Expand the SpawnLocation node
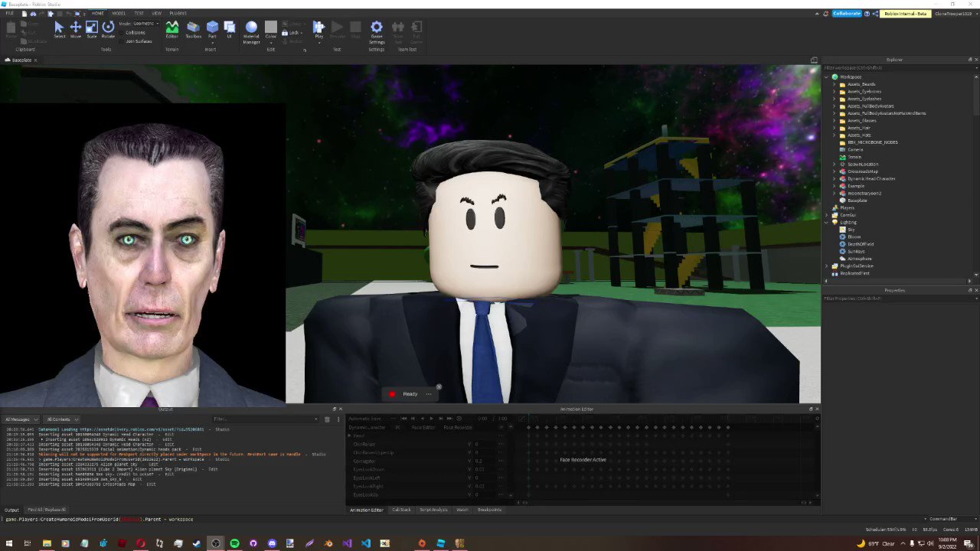The image size is (980, 551). tap(835, 164)
